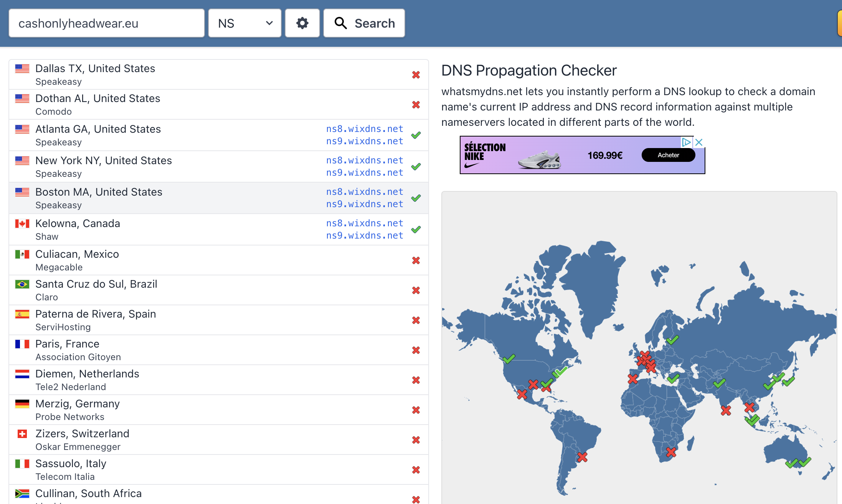This screenshot has height=504, width=842.
Task: Expand the NS record type dropdown
Action: [x=245, y=23]
